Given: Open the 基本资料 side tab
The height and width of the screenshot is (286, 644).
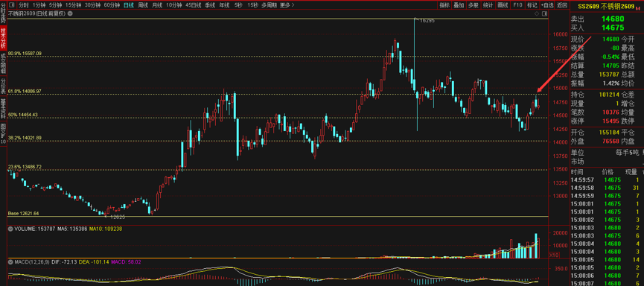Looking at the screenshot, I should coord(3,109).
